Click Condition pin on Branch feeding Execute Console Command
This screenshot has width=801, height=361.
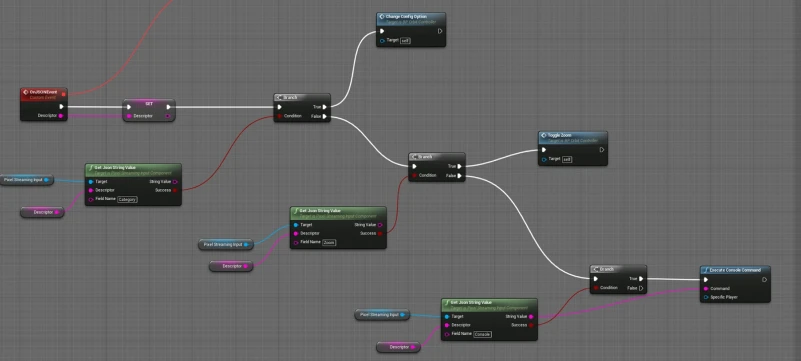pyautogui.click(x=596, y=288)
